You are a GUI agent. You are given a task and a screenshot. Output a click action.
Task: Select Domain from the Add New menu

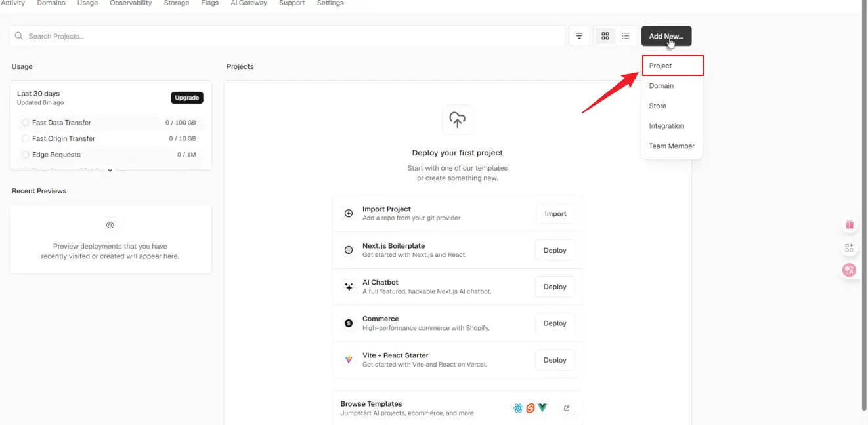coord(672,86)
